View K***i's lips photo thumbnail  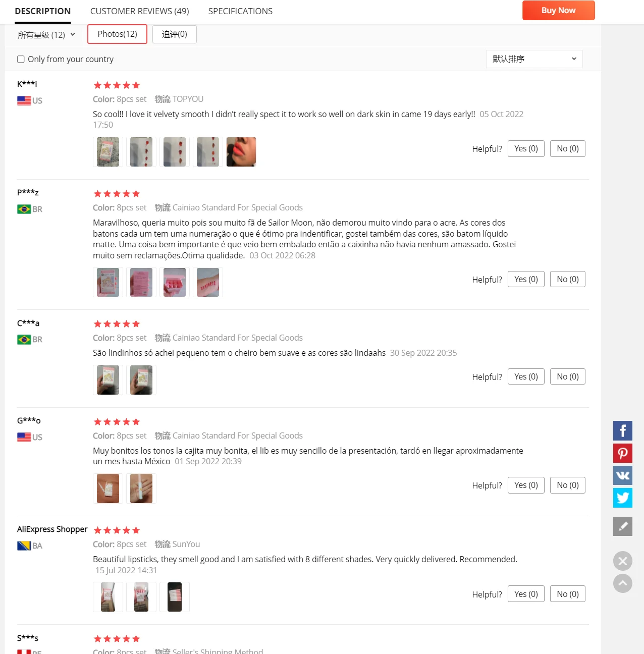click(241, 152)
